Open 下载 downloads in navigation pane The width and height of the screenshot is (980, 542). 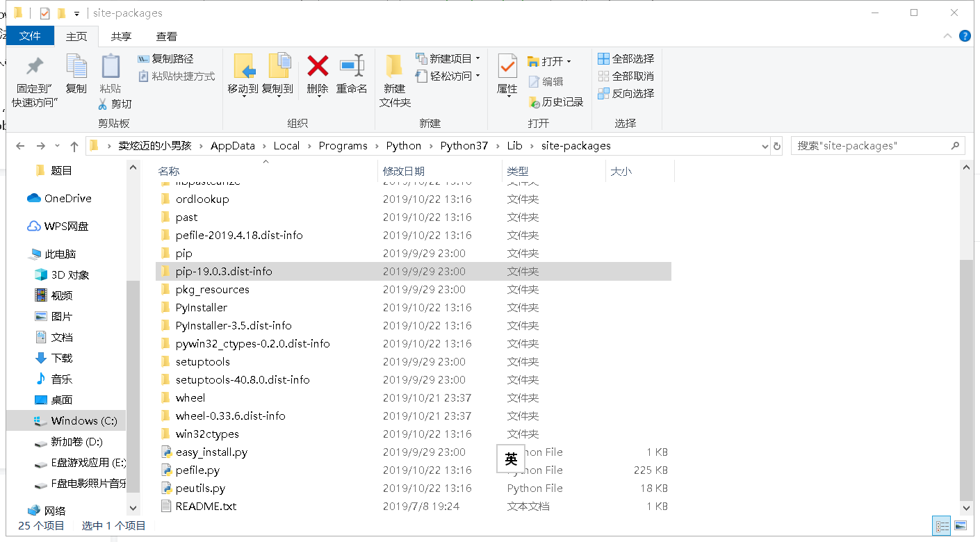point(62,359)
